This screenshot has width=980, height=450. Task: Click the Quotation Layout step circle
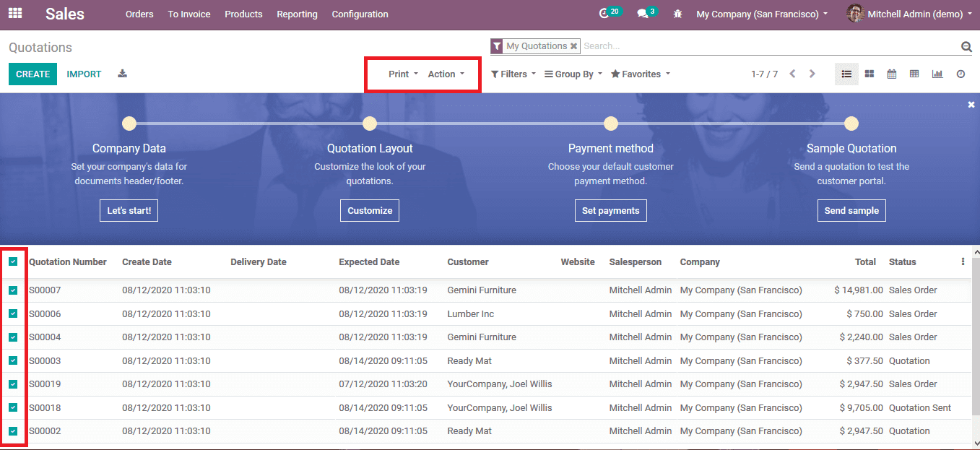[x=370, y=124]
